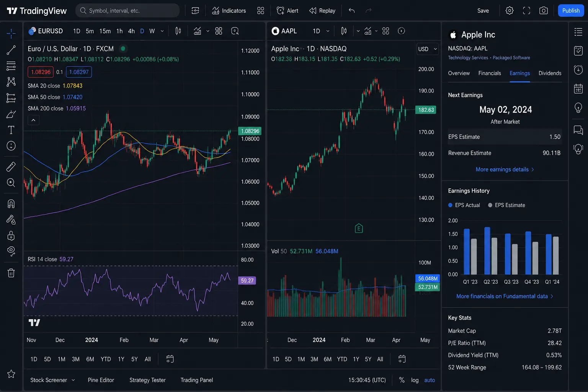Open More financials on Fundamental data link
Screen dimensions: 588x392
[505, 296]
